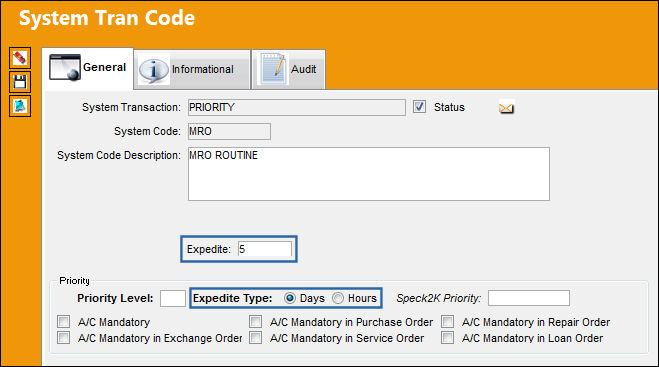Click the System Code Description label
This screenshot has width=659, height=367.
point(119,155)
